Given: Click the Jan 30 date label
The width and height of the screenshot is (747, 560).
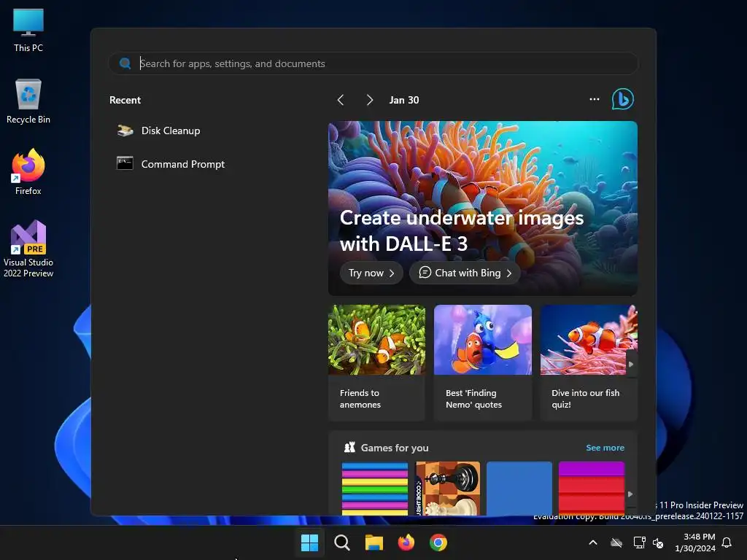Looking at the screenshot, I should 404,100.
